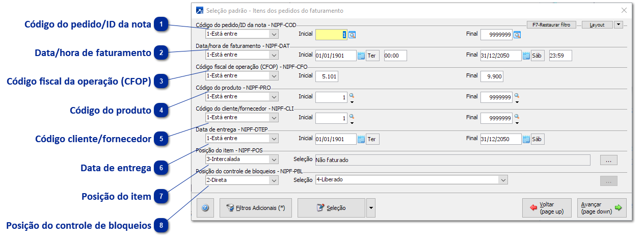This screenshot has width=644, height=240.
Task: Click ellipsis button for Posição do item selection
Action: 609,160
